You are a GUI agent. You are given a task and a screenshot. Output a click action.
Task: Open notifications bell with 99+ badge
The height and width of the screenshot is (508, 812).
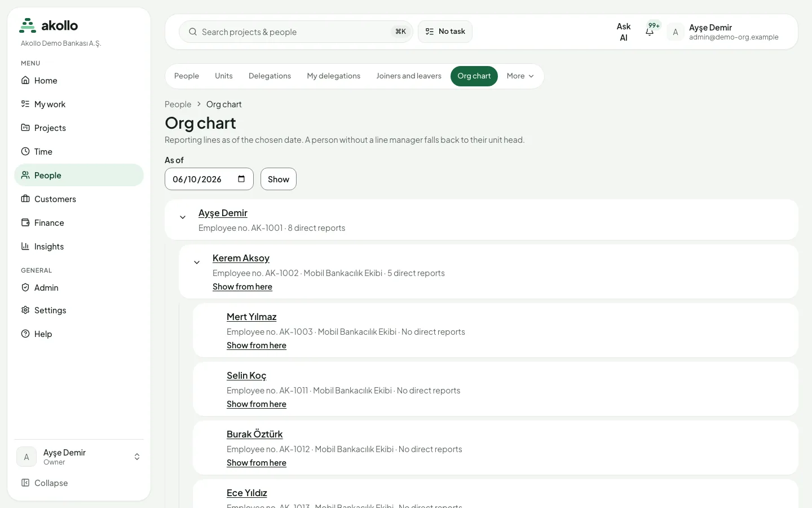tap(650, 32)
